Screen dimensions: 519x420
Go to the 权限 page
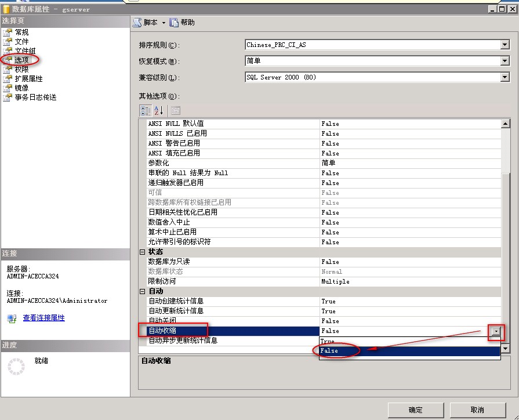(21, 70)
